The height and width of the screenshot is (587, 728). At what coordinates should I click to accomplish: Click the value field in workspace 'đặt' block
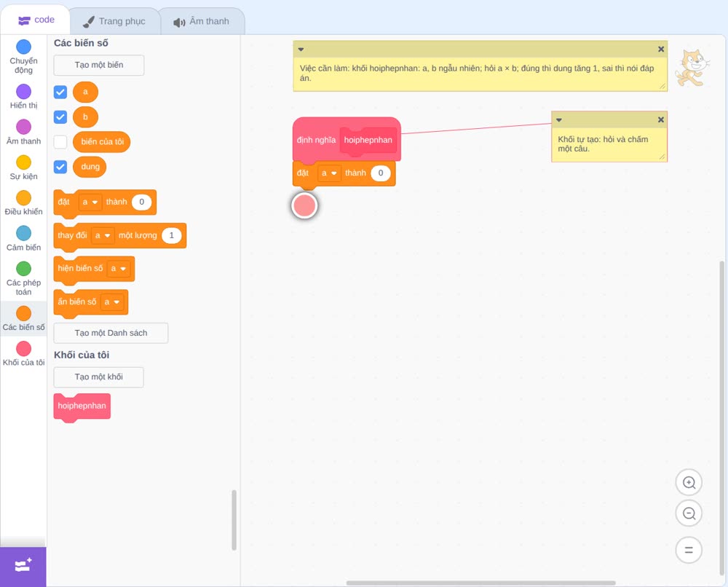click(x=381, y=173)
